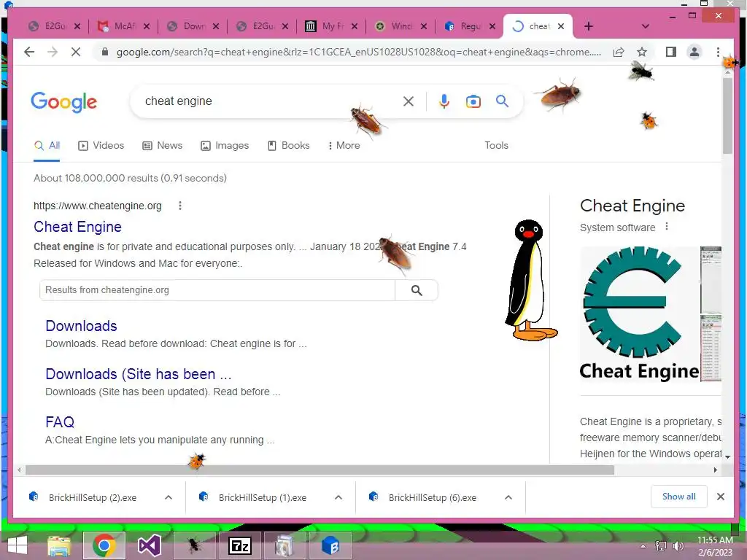Screen dimensions: 747x560
Task: Expand options for BrickHillSetup (2).exe download
Action: coord(169,497)
